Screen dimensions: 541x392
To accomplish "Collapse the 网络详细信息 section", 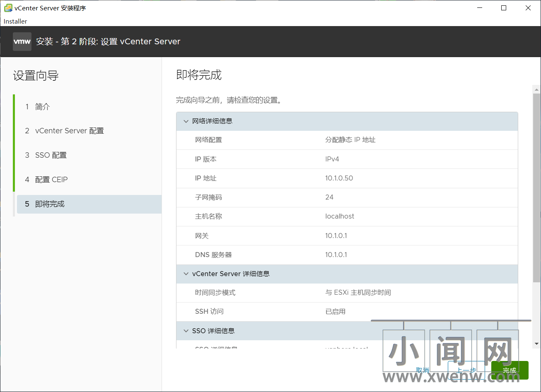I will [186, 121].
